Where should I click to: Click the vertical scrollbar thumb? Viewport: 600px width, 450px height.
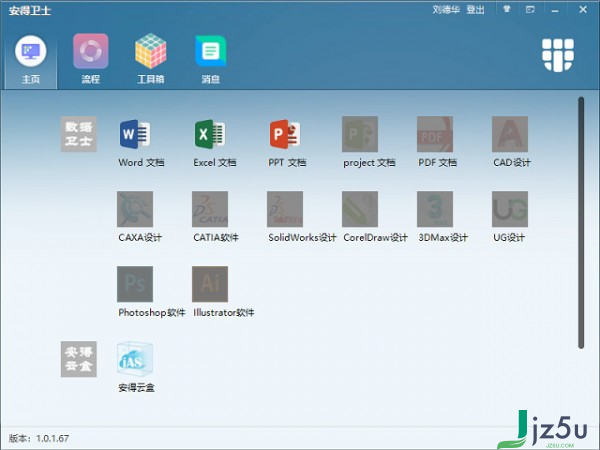tap(581, 223)
